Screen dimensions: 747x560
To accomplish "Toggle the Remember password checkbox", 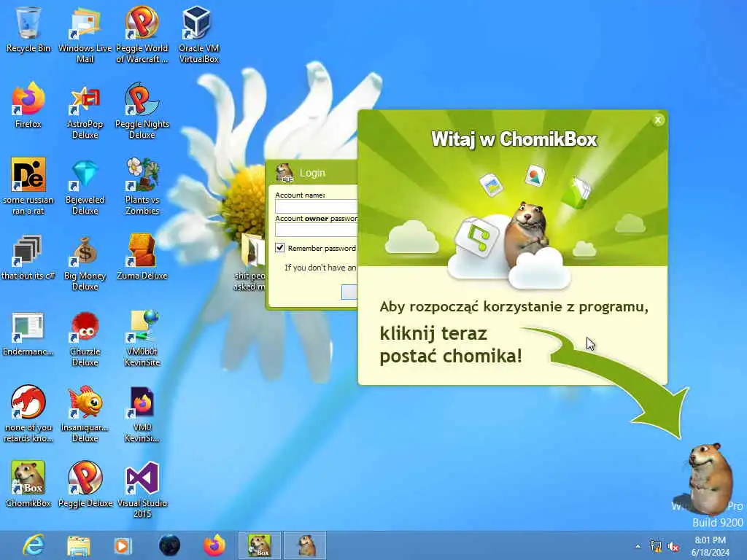I will 279,248.
